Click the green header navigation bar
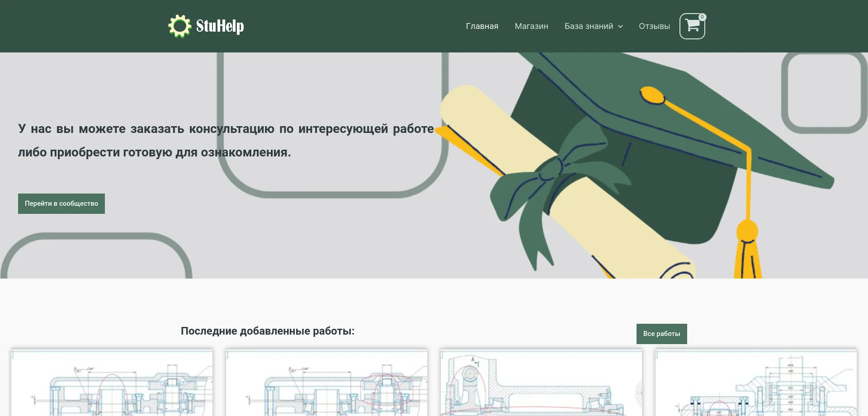The image size is (868, 416). pos(362,26)
